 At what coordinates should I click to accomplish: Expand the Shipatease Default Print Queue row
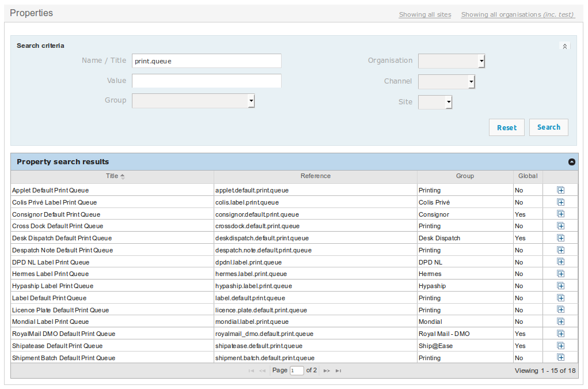[x=560, y=345]
